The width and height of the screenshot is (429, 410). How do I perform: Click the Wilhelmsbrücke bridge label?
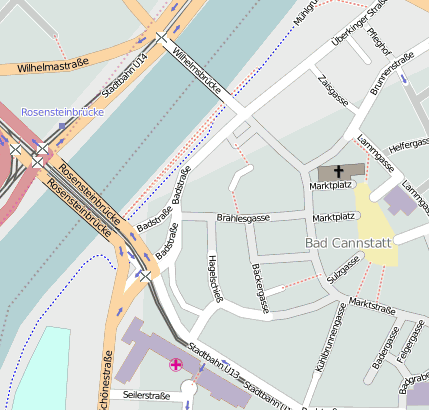[197, 71]
